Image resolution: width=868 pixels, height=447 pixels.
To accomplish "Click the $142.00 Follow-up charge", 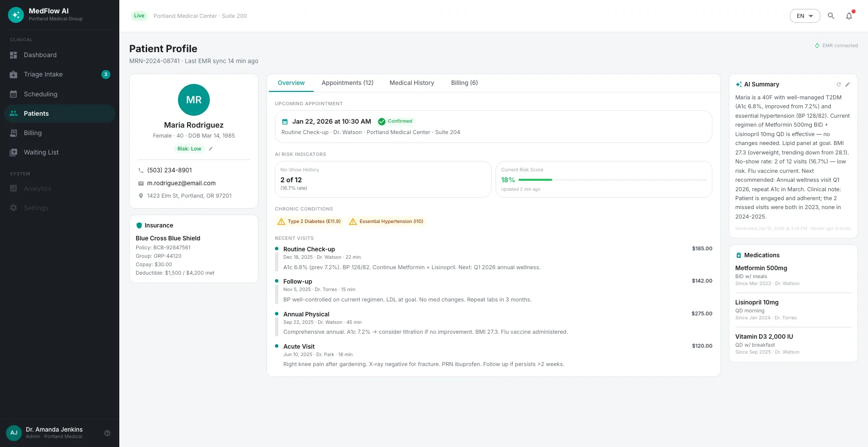I will (702, 281).
